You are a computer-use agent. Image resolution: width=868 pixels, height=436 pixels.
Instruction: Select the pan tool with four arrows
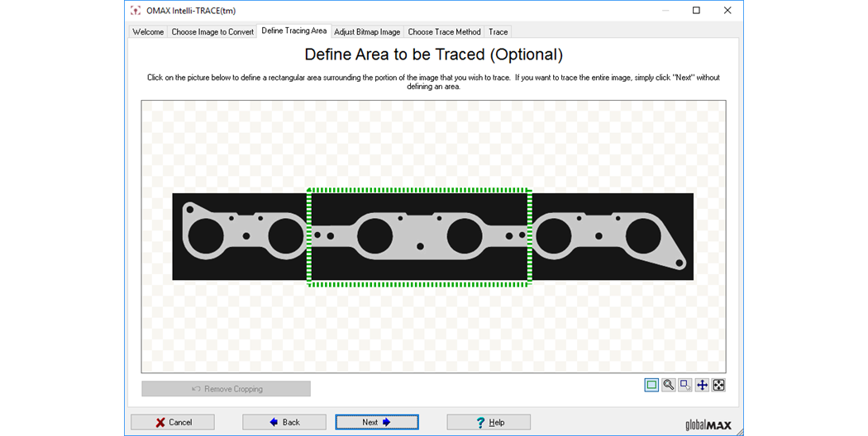(702, 385)
